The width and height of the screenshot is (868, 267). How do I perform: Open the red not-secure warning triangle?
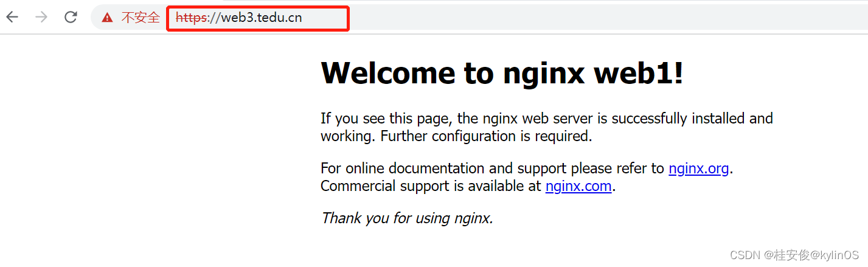click(108, 18)
